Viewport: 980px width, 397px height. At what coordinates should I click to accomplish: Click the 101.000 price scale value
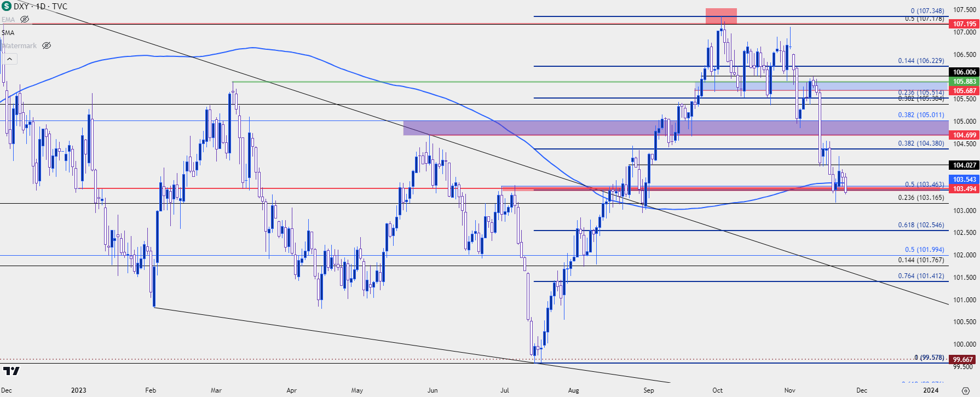point(965,300)
